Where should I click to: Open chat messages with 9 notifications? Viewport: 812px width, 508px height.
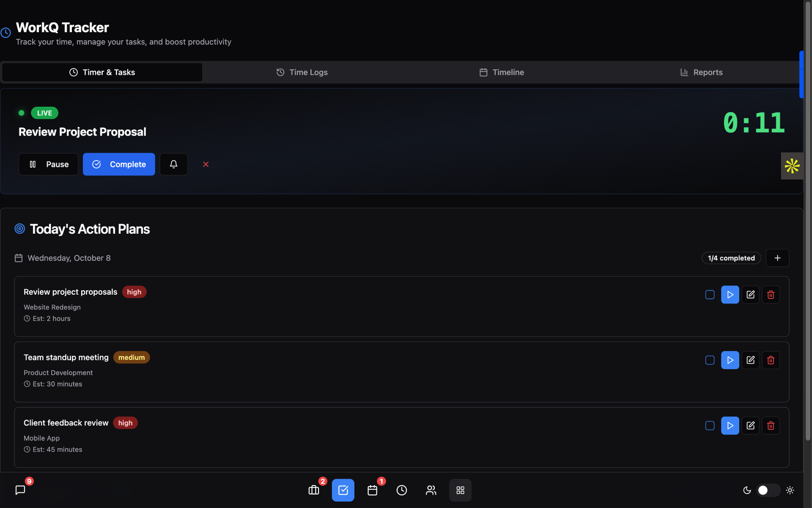pos(20,490)
